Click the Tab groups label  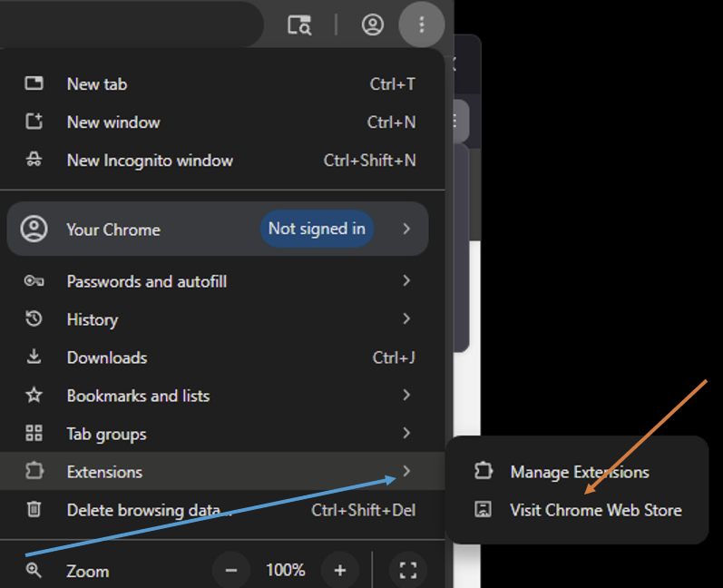pos(106,434)
